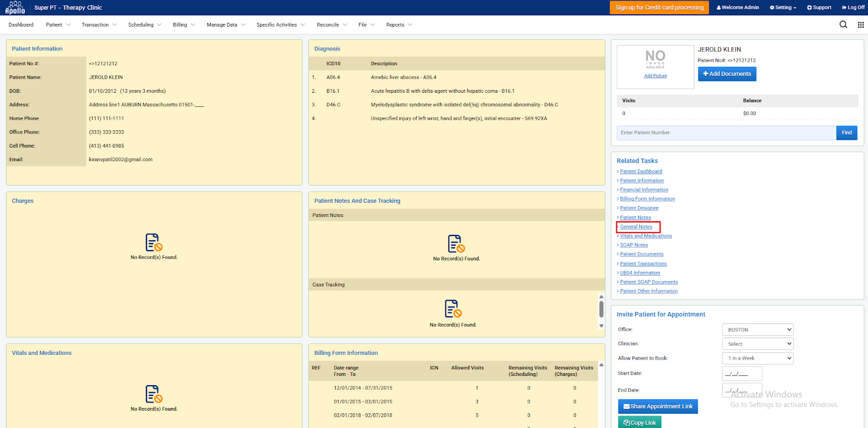Open the Clinician Select dropdown
868x428 pixels.
click(757, 344)
